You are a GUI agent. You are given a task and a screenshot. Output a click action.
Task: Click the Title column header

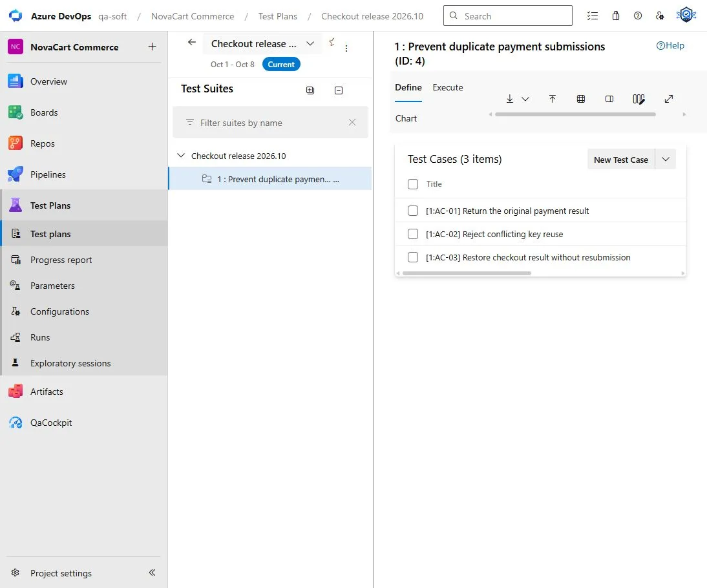[434, 184]
